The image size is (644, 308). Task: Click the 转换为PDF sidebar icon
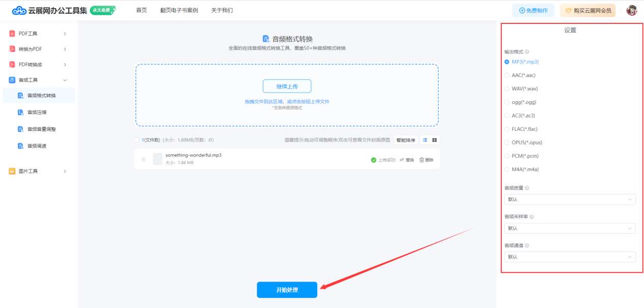(12, 49)
